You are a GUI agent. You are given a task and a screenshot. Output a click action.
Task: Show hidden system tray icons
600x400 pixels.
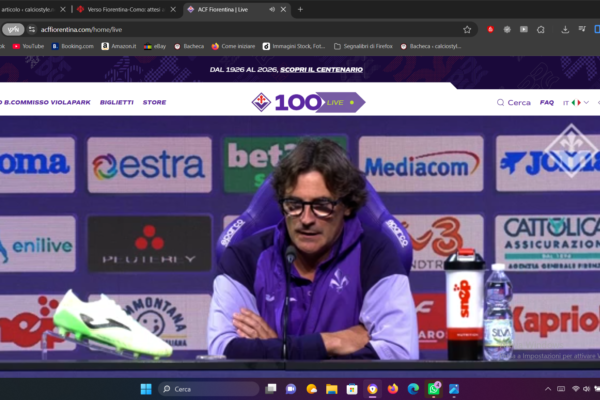(x=548, y=389)
